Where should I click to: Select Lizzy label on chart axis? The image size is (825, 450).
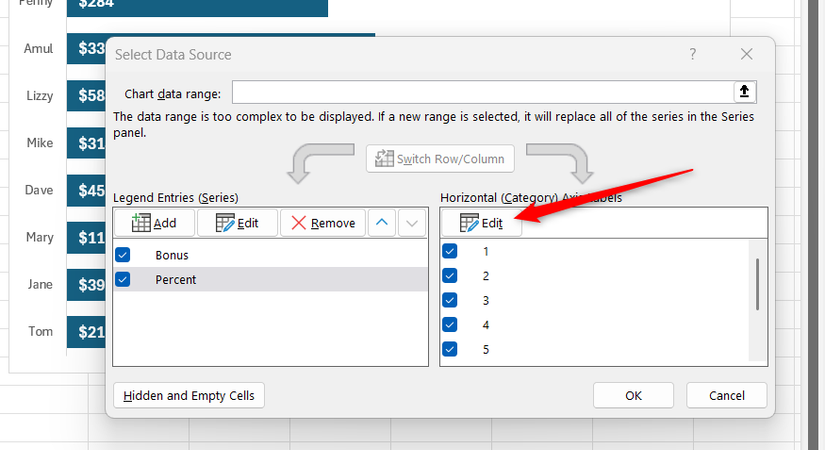pos(39,96)
